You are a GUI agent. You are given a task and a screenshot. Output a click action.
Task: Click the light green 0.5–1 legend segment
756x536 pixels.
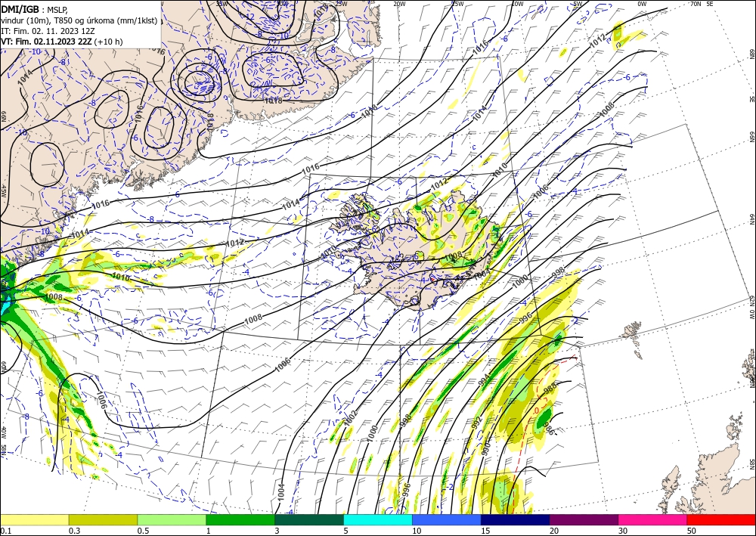click(x=172, y=519)
